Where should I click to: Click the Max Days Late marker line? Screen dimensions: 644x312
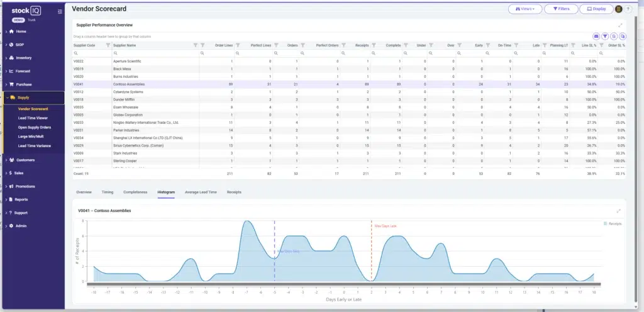[371, 250]
